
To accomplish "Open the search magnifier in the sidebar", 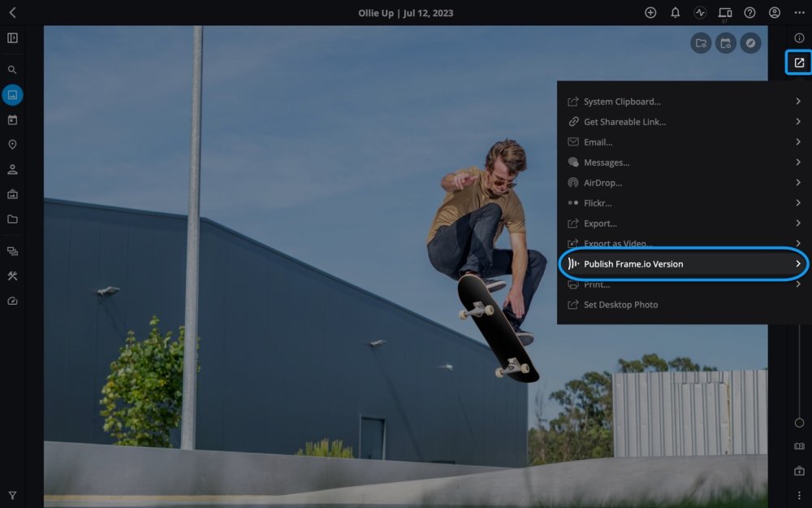I will tap(12, 70).
